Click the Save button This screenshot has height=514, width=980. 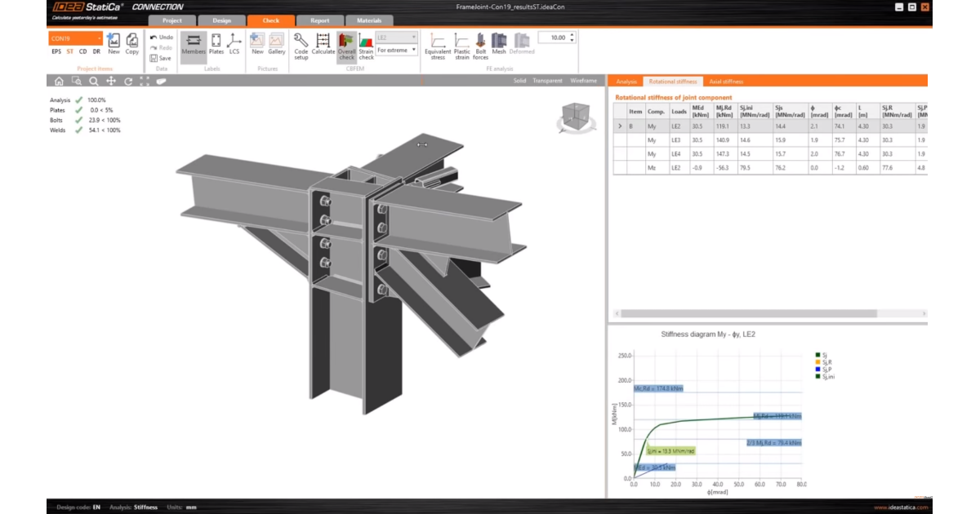[x=161, y=58]
